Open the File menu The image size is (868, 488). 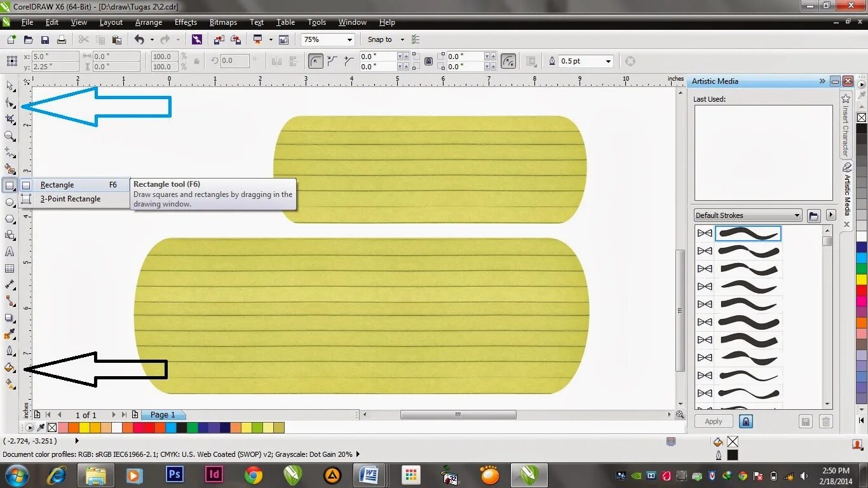27,22
